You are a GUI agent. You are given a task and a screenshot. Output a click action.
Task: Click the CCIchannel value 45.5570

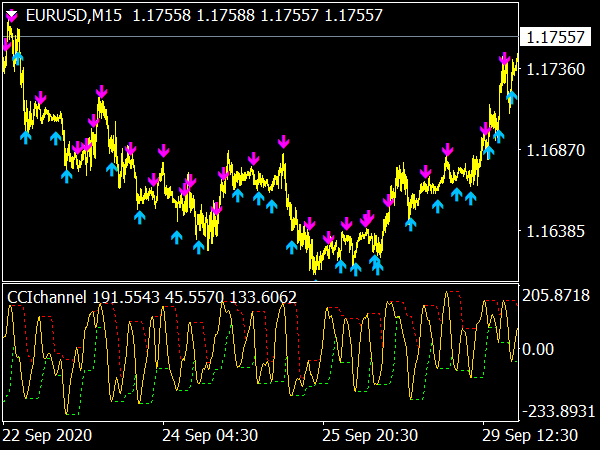(195, 297)
